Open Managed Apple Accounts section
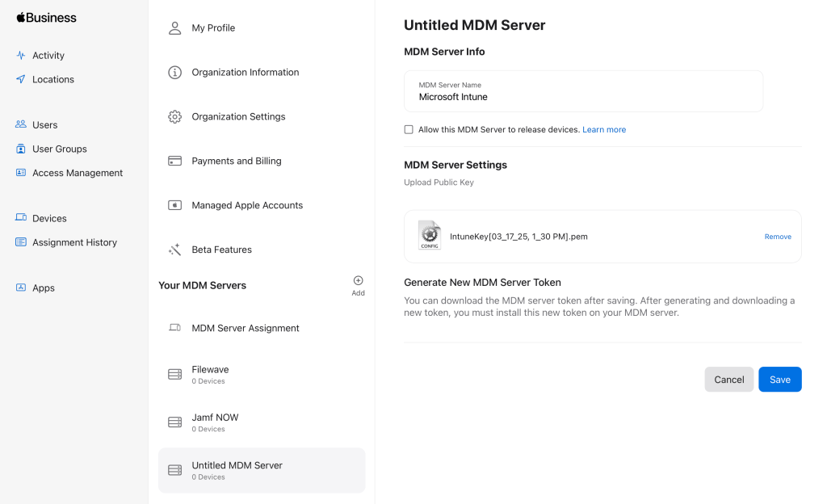This screenshot has height=504, width=827. pos(246,205)
